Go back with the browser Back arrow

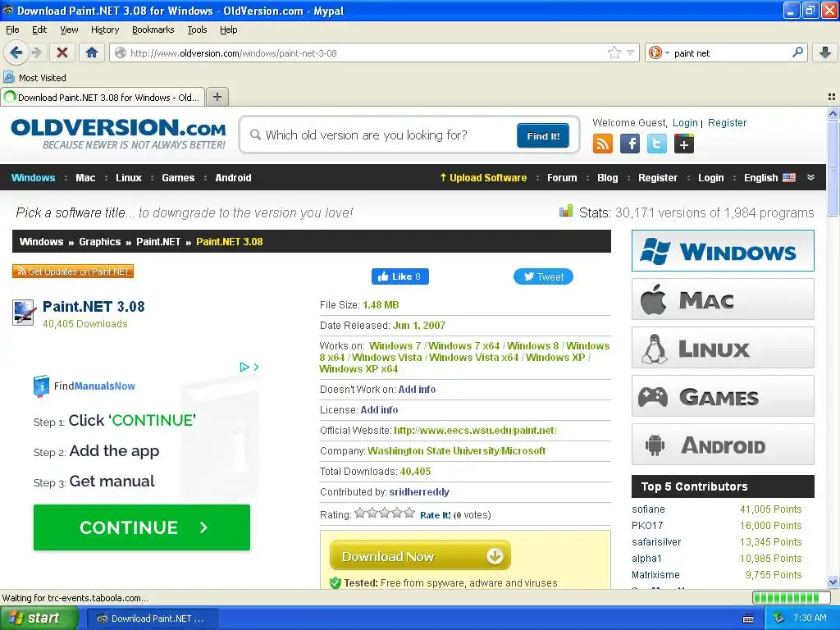[16, 52]
